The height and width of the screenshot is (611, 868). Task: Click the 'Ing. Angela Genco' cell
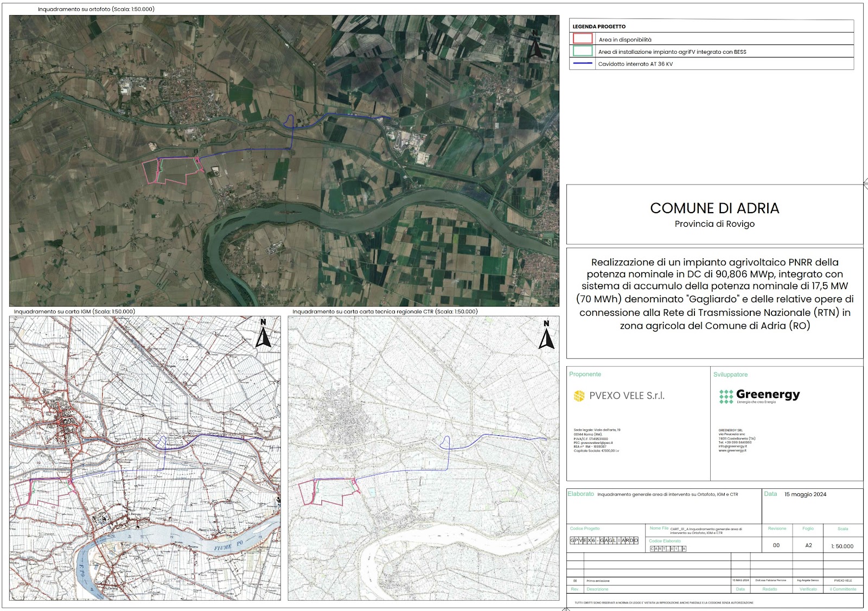click(808, 581)
